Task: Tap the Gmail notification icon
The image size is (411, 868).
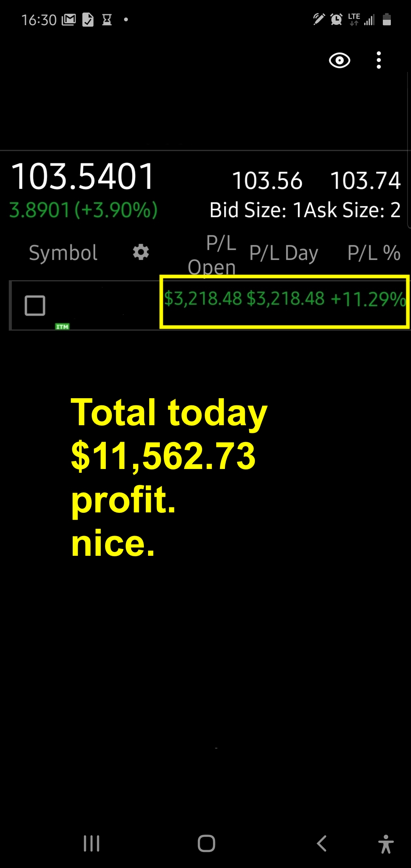Action: pyautogui.click(x=69, y=19)
